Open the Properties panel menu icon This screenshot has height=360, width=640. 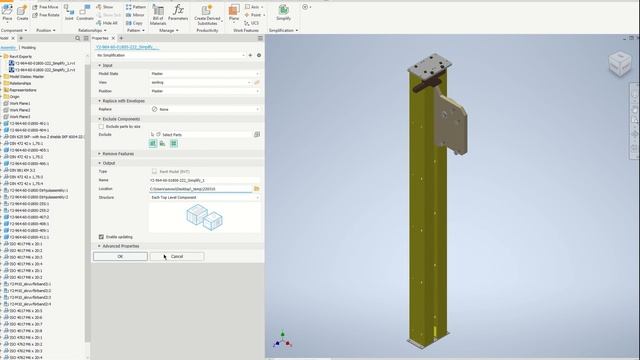[x=260, y=38]
